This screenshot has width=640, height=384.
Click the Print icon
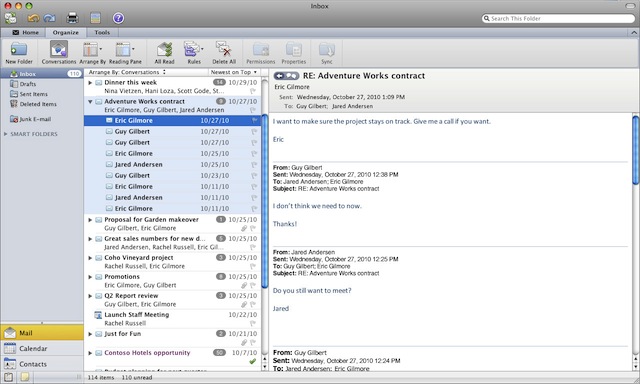(72, 18)
